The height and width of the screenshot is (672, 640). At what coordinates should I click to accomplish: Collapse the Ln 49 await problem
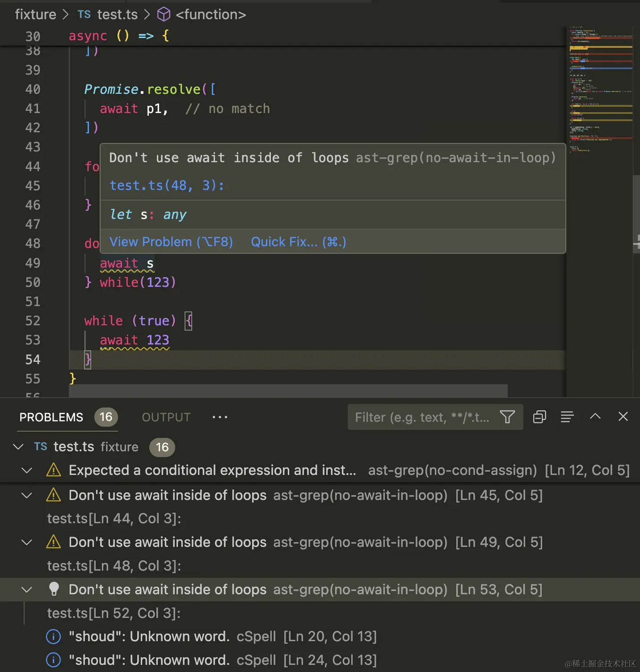(x=27, y=542)
